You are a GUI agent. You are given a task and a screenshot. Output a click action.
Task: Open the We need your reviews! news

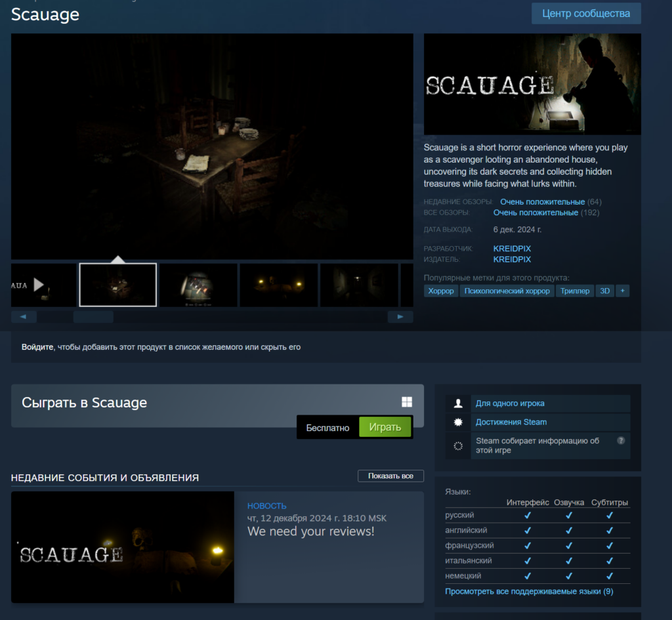tap(310, 531)
